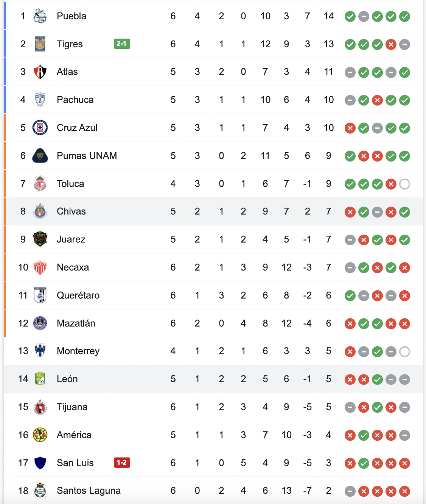Click León's first form loss icon
The image size is (426, 504).
[x=350, y=380]
